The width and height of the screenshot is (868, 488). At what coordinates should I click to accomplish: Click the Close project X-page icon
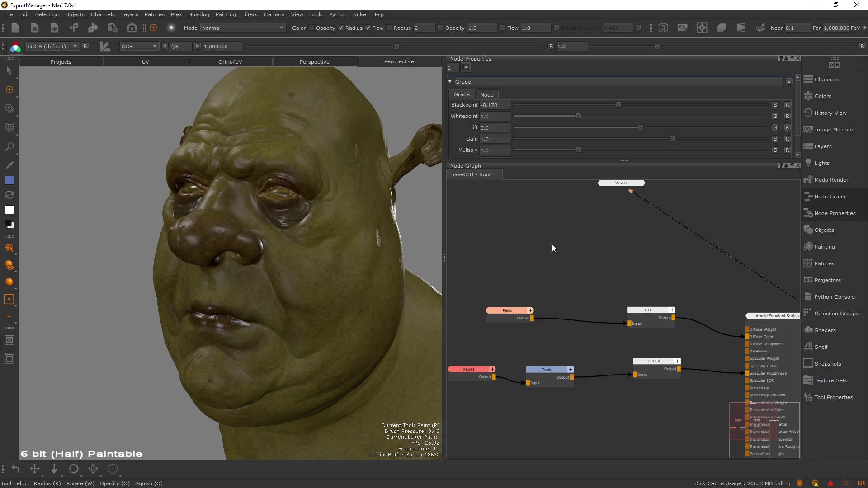35,28
